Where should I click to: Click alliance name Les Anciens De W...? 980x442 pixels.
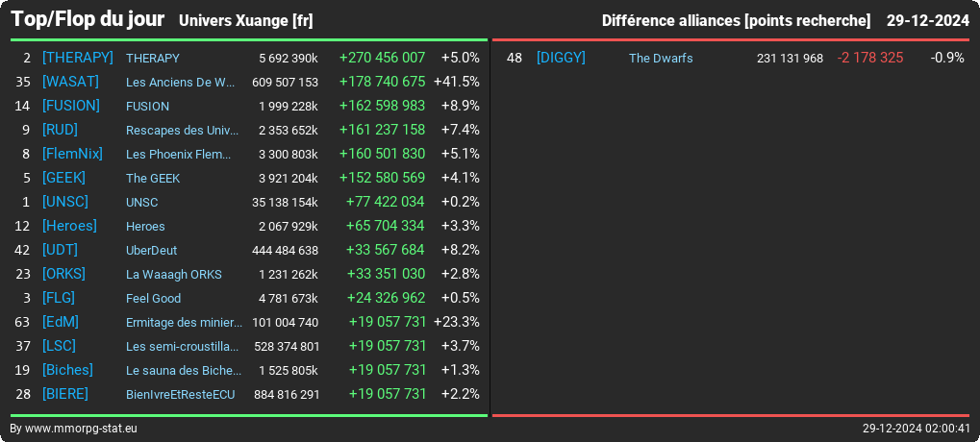(182, 83)
